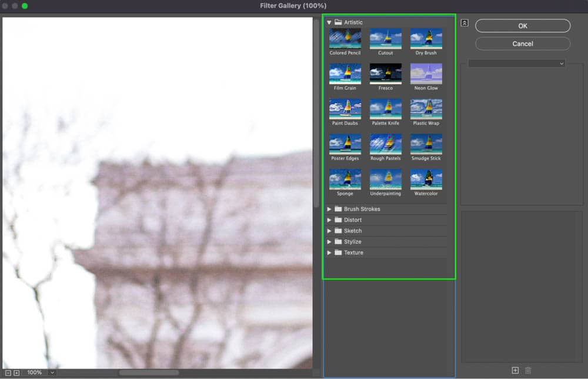Expand the Texture filter folder

329,252
